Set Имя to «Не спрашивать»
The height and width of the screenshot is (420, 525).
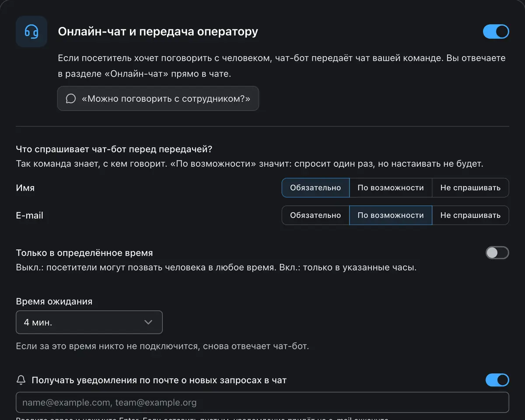coord(470,188)
